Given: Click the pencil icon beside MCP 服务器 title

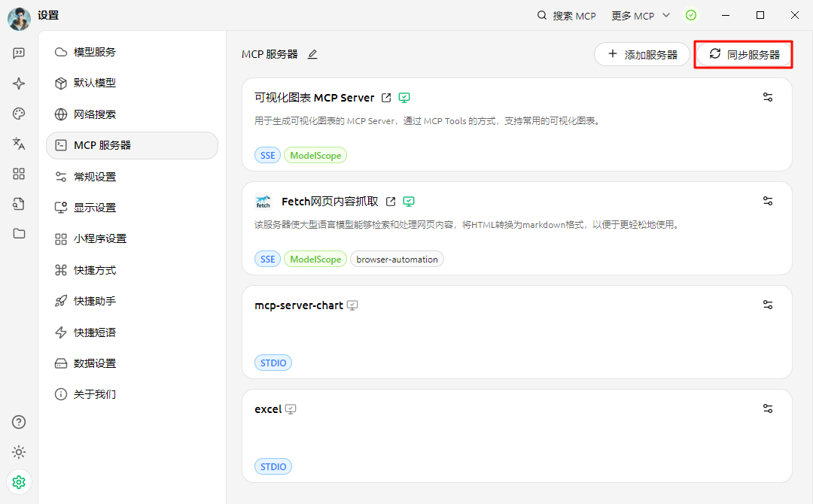Looking at the screenshot, I should pyautogui.click(x=312, y=54).
